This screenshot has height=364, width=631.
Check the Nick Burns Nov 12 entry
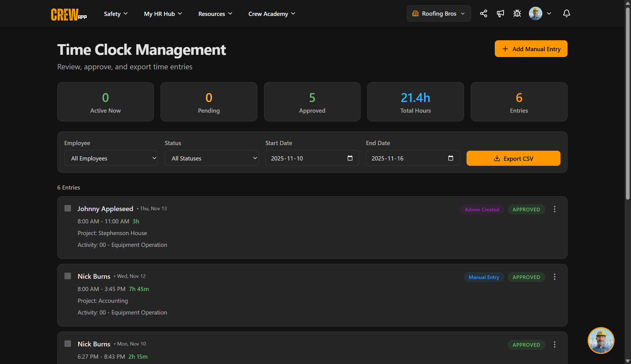pyautogui.click(x=67, y=276)
